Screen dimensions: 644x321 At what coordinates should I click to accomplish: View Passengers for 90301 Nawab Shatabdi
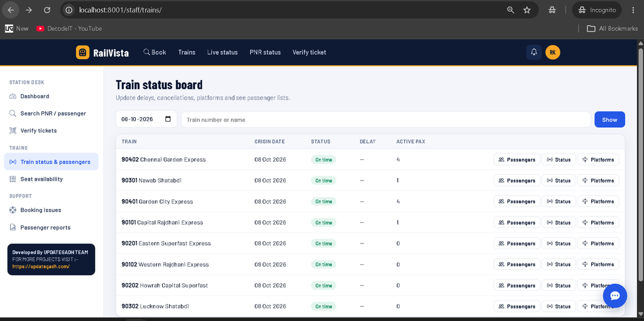click(517, 181)
